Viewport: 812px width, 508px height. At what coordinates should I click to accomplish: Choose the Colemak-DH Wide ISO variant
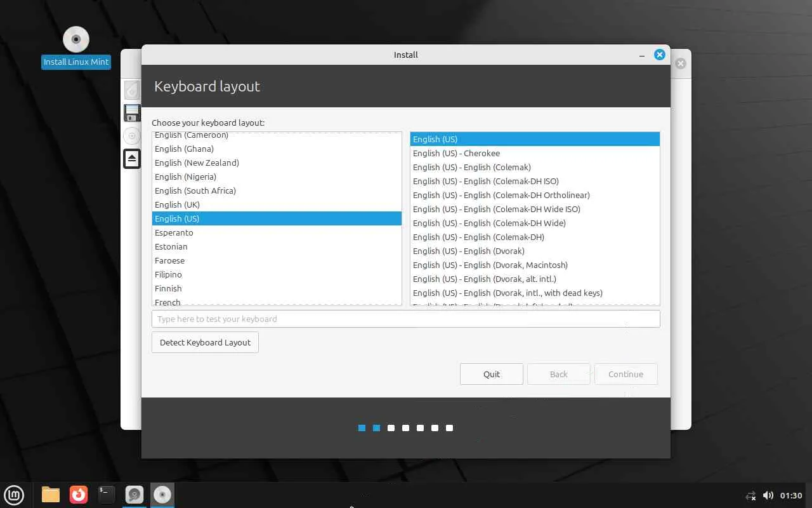[x=535, y=209]
